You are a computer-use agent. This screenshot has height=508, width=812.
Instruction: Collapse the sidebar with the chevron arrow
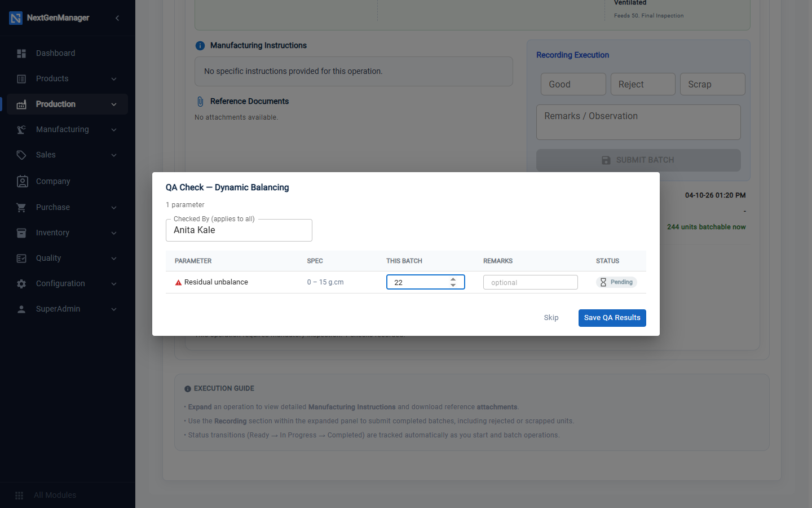[117, 18]
